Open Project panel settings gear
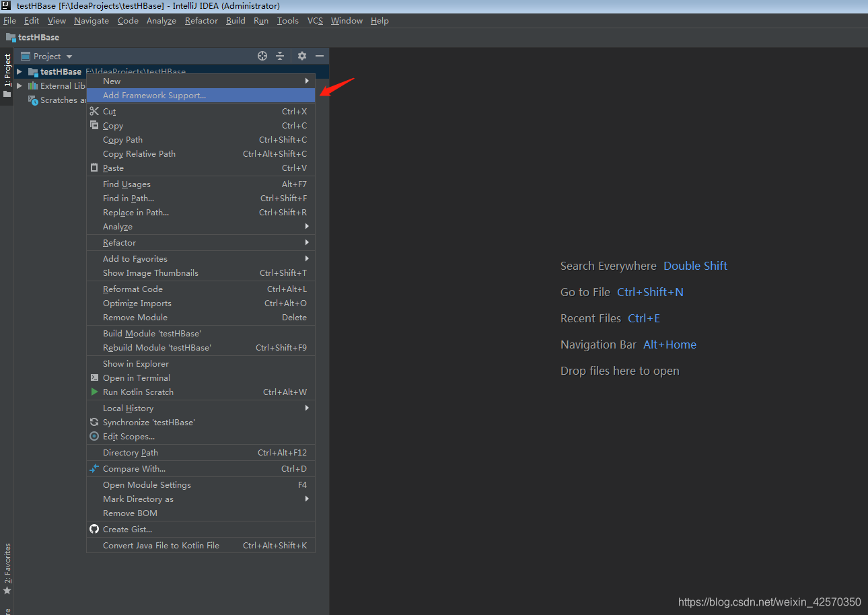Image resolution: width=868 pixels, height=615 pixels. click(x=302, y=56)
